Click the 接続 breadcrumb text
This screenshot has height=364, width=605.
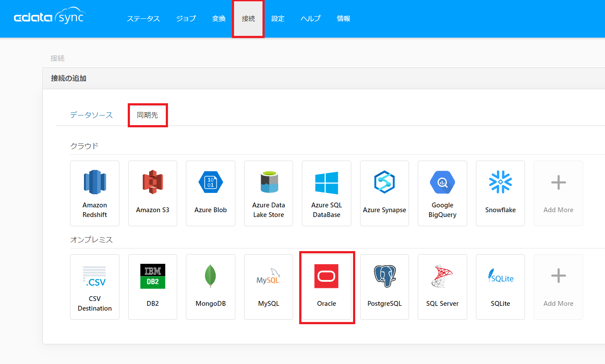pos(58,58)
